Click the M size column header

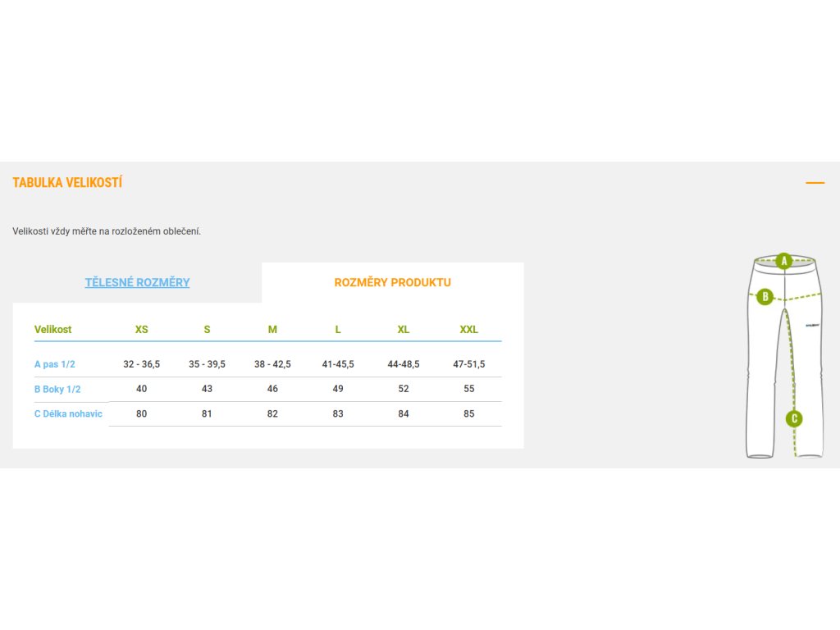pos(272,330)
